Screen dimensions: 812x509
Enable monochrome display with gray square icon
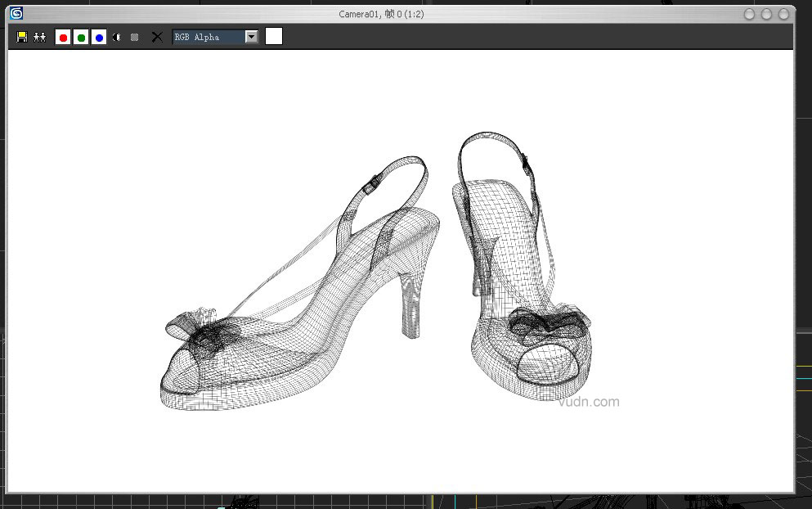tap(135, 37)
